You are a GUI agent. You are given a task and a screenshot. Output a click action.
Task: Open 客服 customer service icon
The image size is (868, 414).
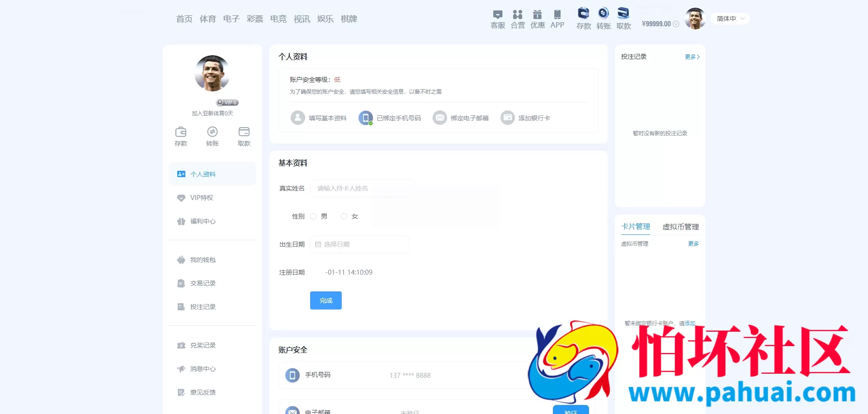click(x=498, y=15)
